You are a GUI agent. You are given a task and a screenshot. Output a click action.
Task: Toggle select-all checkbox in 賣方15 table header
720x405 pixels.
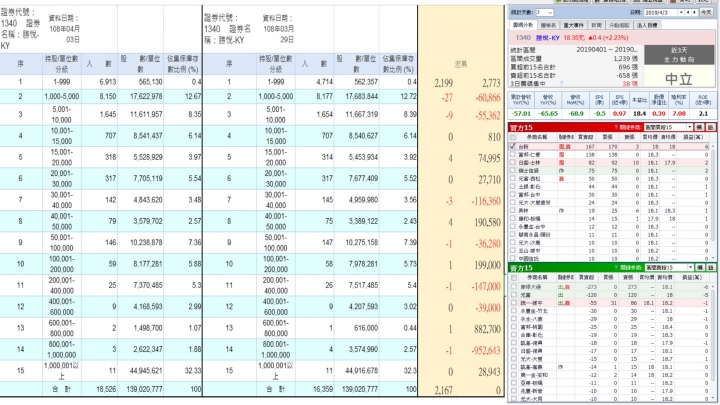click(514, 278)
